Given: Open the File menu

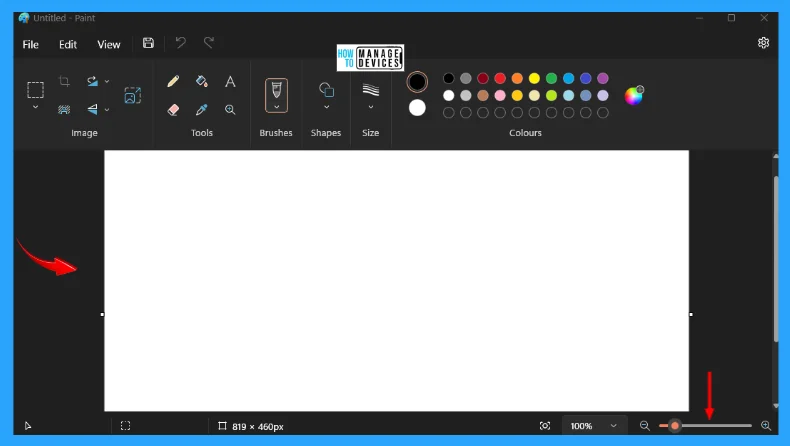Looking at the screenshot, I should pos(30,44).
